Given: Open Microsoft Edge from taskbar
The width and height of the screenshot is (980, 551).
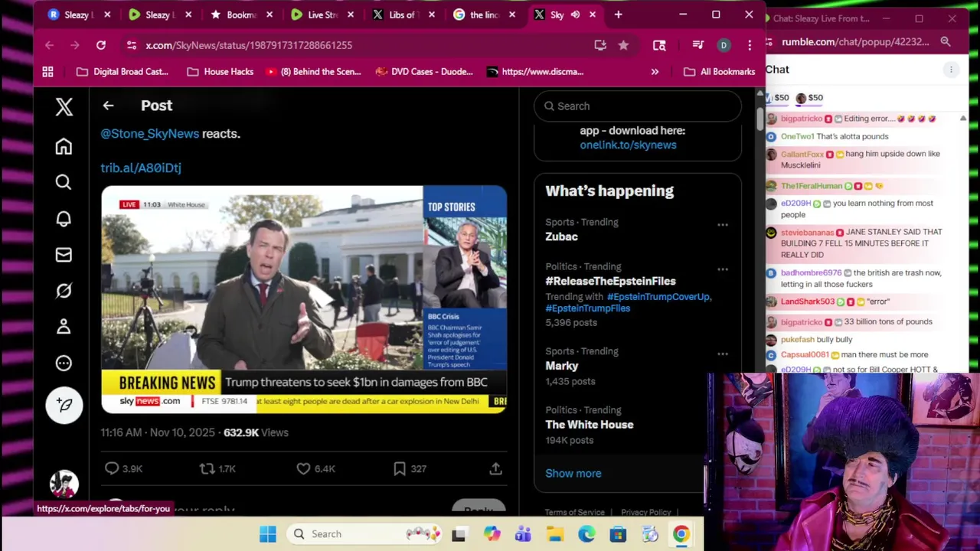Looking at the screenshot, I should pos(586,534).
